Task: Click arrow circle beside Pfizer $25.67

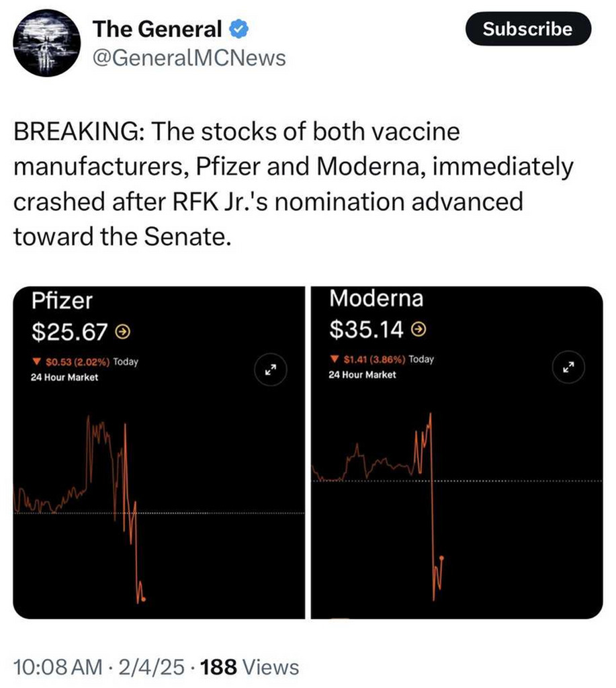Action: pyautogui.click(x=123, y=331)
